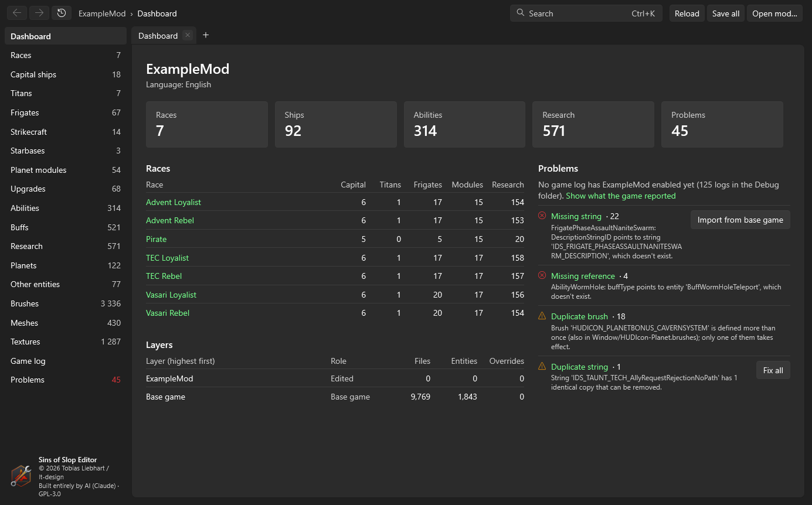The height and width of the screenshot is (505, 812).
Task: Open Meshes in the sidebar
Action: (x=66, y=323)
